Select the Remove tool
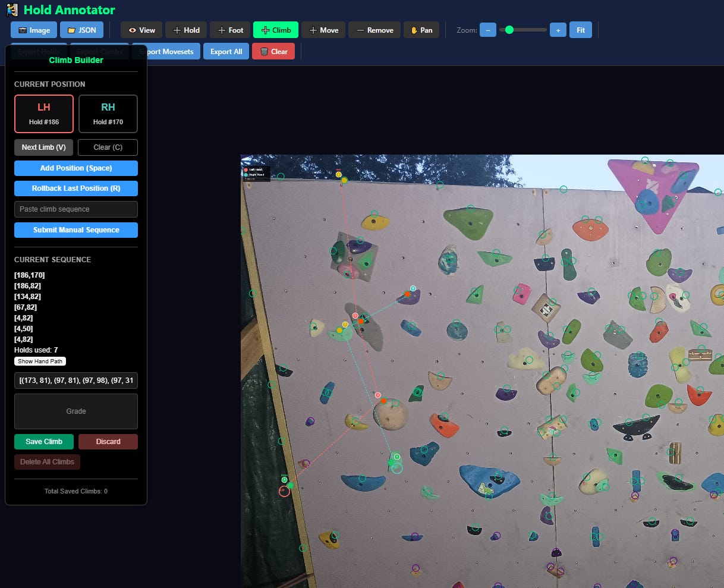 (x=374, y=30)
